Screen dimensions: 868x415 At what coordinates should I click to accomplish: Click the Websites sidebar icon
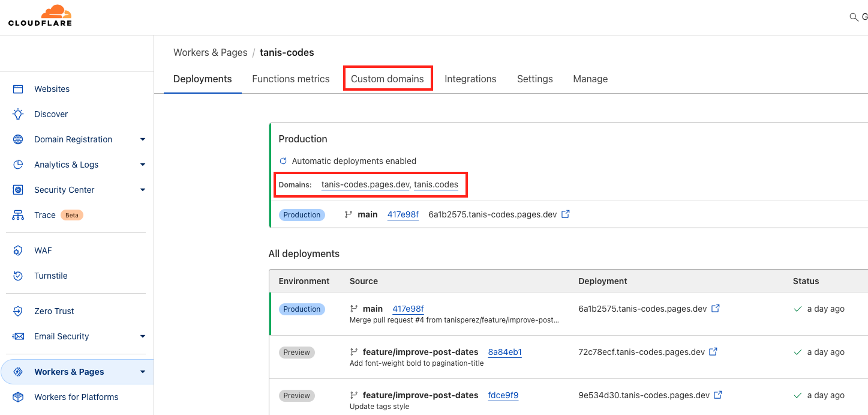coord(18,89)
